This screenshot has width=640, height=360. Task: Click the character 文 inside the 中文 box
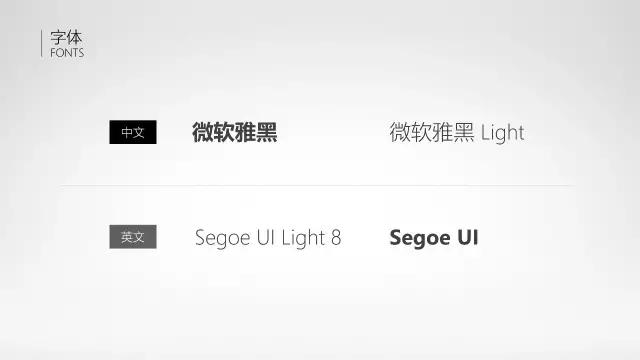(139, 132)
